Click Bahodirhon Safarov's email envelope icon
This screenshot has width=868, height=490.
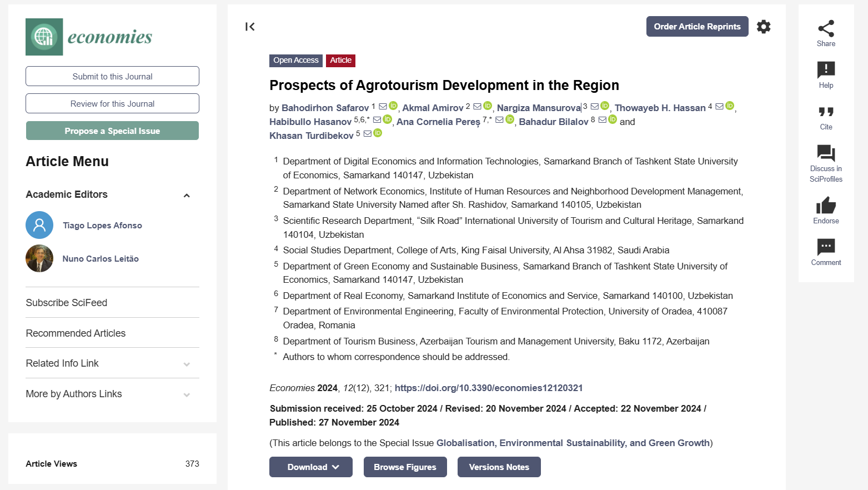383,107
